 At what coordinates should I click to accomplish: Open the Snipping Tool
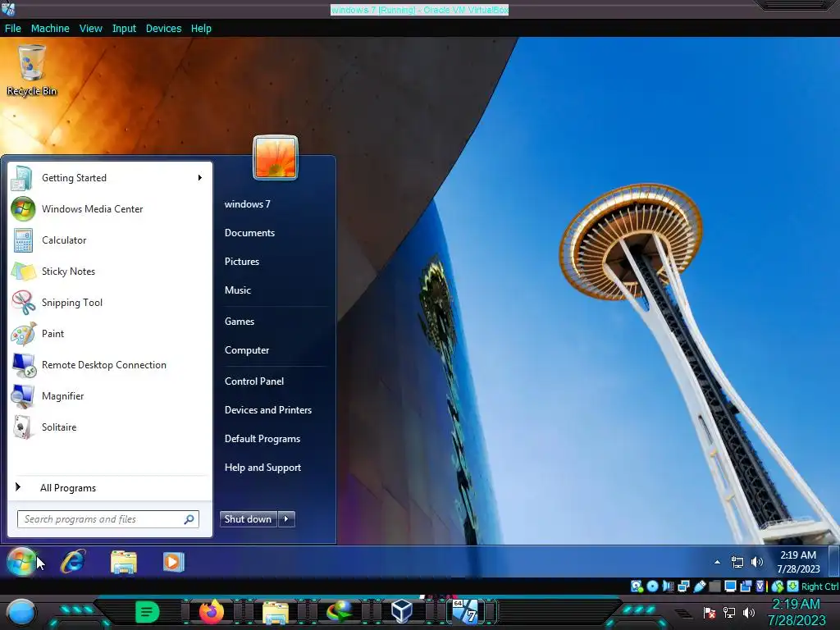click(110, 302)
